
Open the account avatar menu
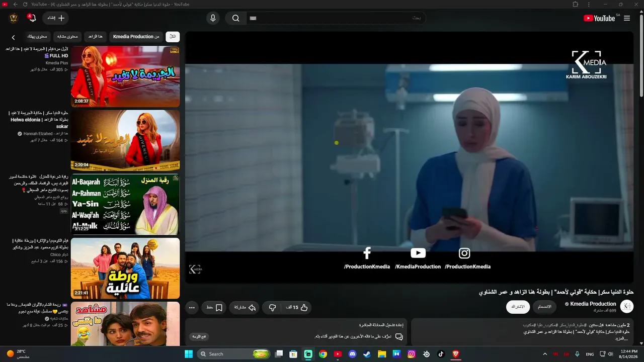pyautogui.click(x=14, y=18)
